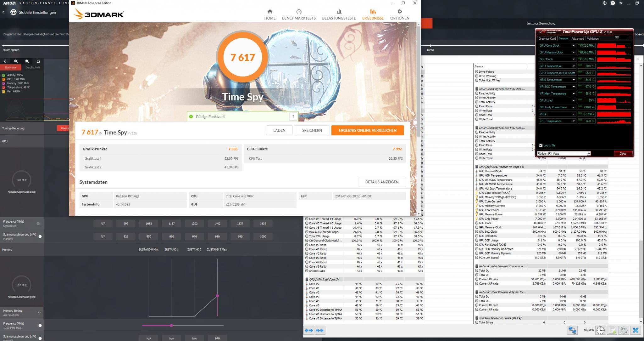
Task: Switch to Validation tab in GPU-Z
Action: click(x=593, y=39)
